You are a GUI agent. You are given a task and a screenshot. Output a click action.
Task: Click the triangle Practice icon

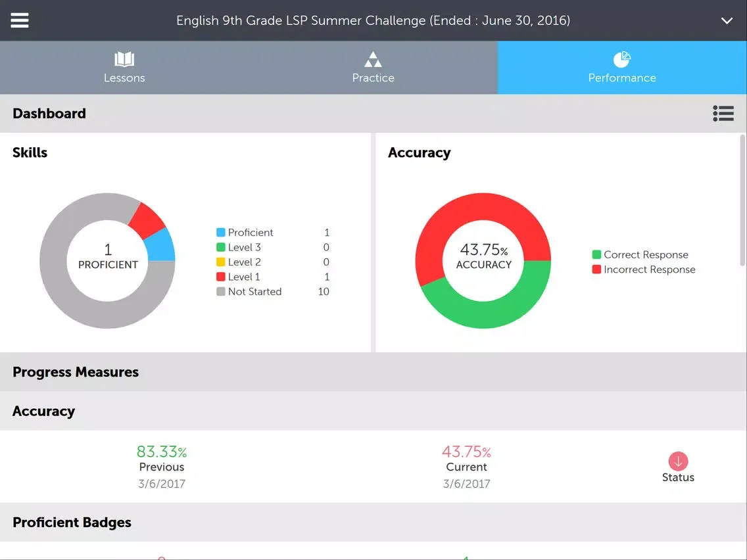373,60
